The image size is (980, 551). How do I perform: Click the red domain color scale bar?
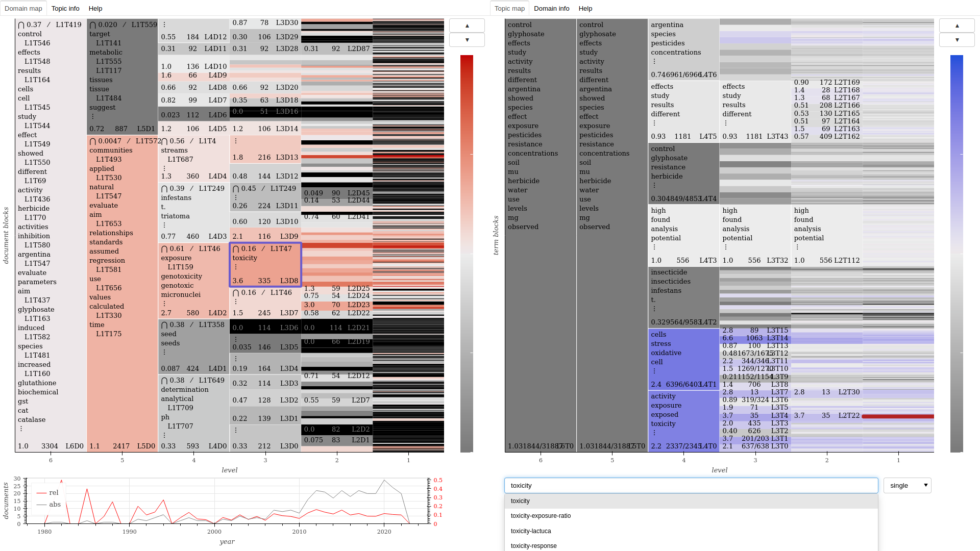(467, 254)
